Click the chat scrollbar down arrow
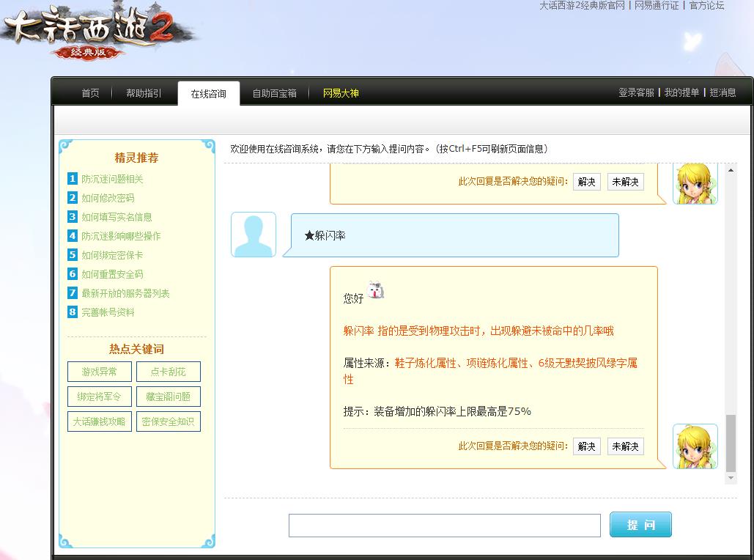Viewport: 754px width, 560px height. pyautogui.click(x=731, y=478)
